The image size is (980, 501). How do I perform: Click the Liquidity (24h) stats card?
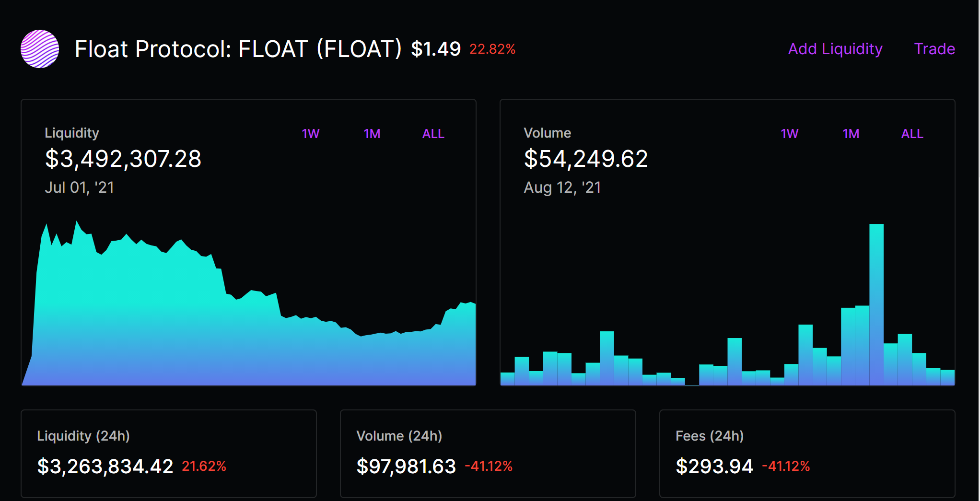tap(169, 454)
